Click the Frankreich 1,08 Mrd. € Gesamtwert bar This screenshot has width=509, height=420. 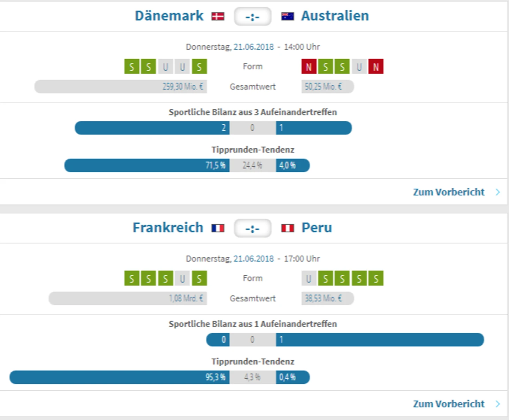point(128,298)
